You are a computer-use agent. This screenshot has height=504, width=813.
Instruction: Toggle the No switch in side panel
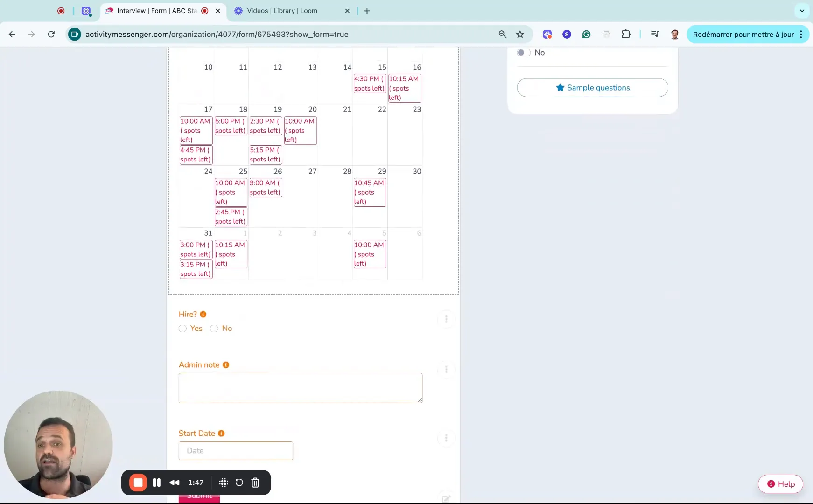[x=524, y=53]
